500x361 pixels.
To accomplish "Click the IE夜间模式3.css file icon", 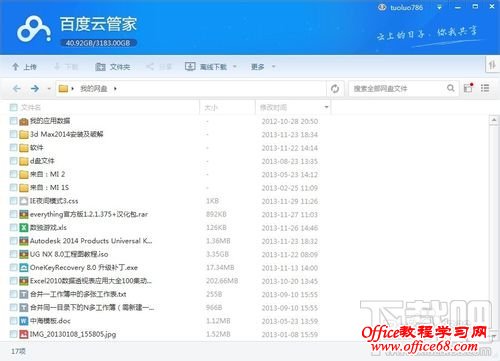I will pyautogui.click(x=24, y=201).
